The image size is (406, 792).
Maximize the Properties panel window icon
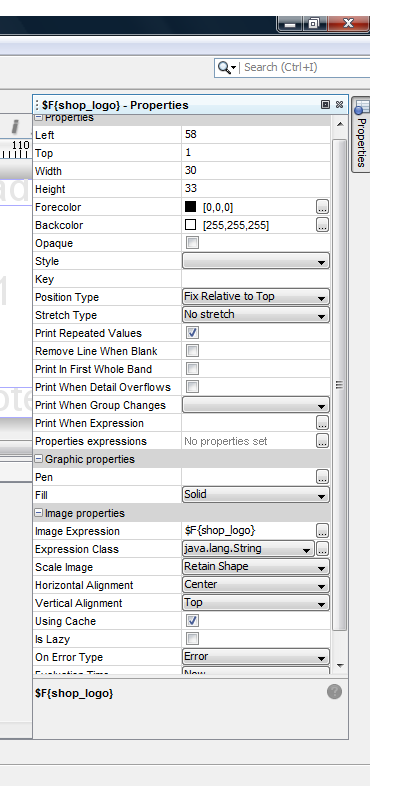point(325,105)
